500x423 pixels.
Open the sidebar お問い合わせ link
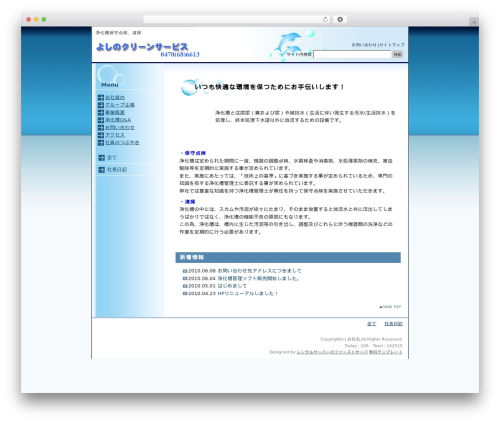pos(120,128)
